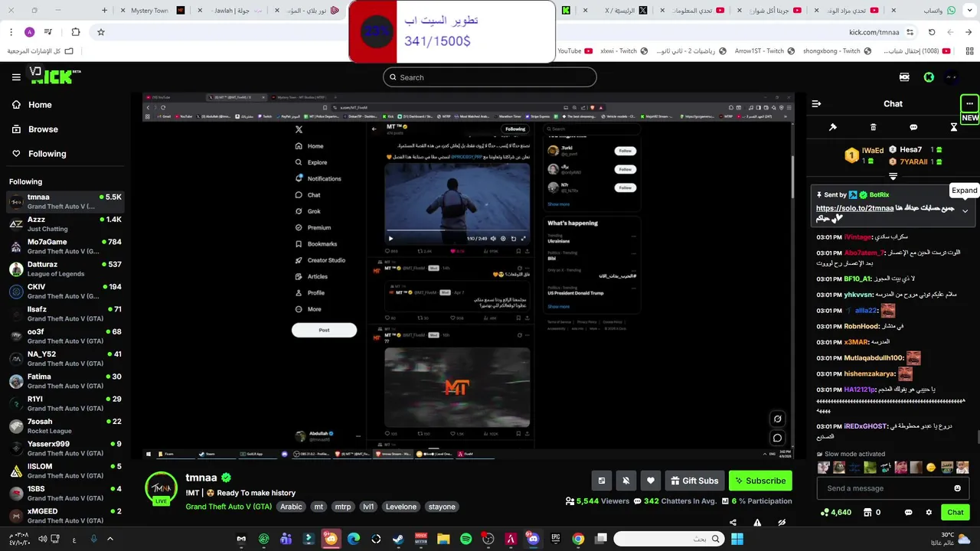Open user profile avatar in header
Viewport: 980px width, 551px height.
(x=952, y=77)
